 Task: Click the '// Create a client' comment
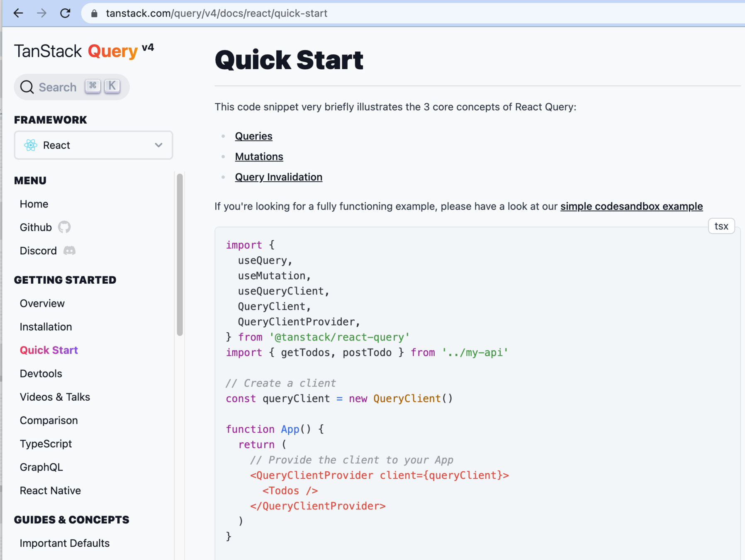pos(281,383)
